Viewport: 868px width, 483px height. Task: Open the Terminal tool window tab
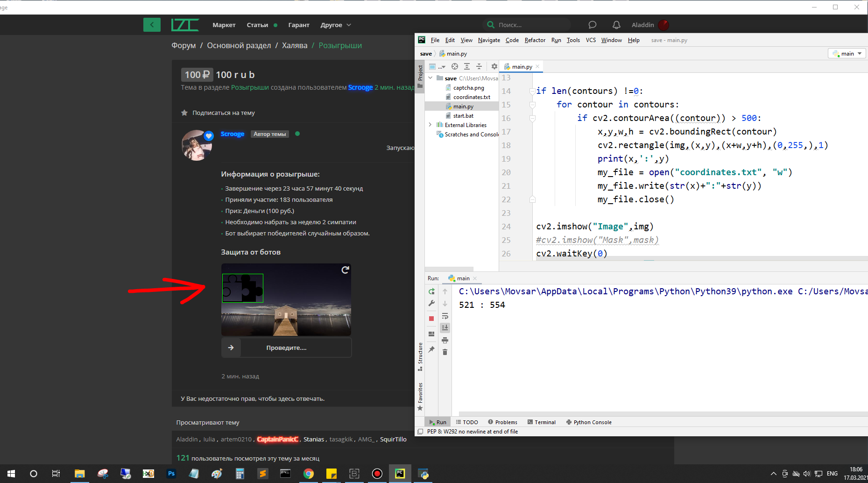click(541, 422)
